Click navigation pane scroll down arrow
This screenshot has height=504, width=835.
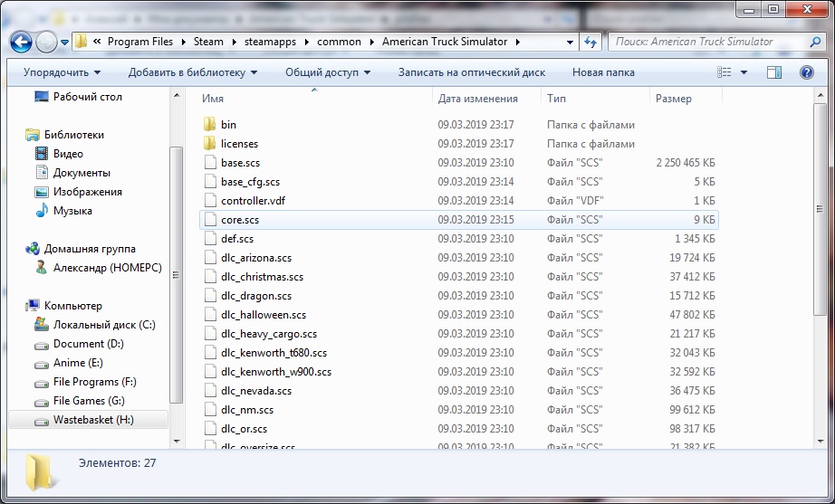pos(177,442)
